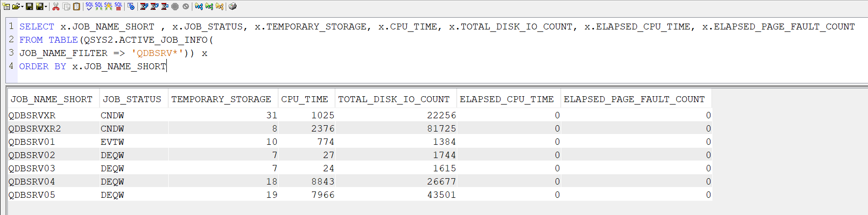
Task: Click the New script icon
Action: pos(6,6)
